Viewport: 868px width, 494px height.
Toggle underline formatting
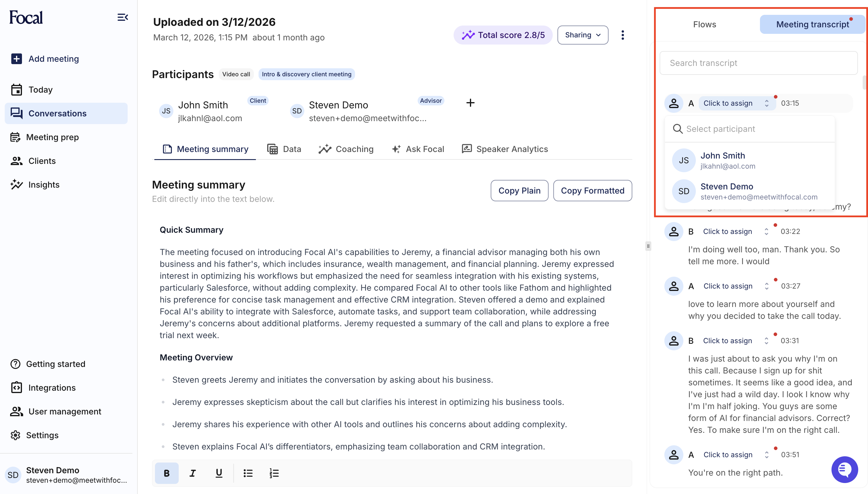coord(218,473)
